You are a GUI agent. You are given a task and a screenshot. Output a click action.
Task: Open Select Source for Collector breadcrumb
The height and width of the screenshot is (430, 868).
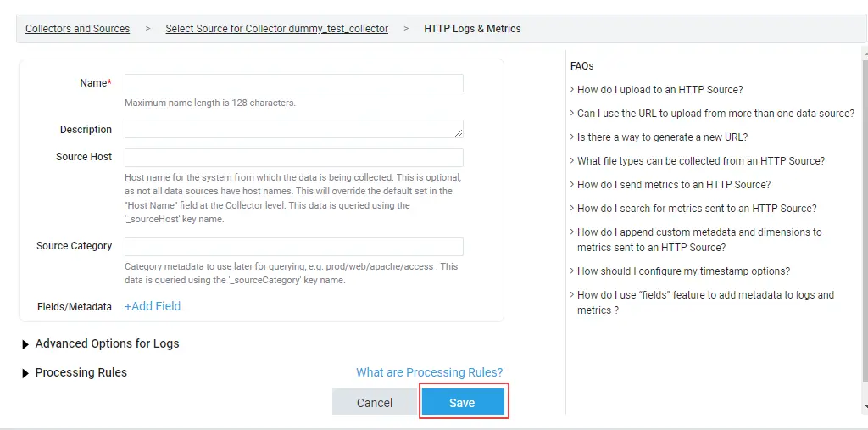pos(276,29)
